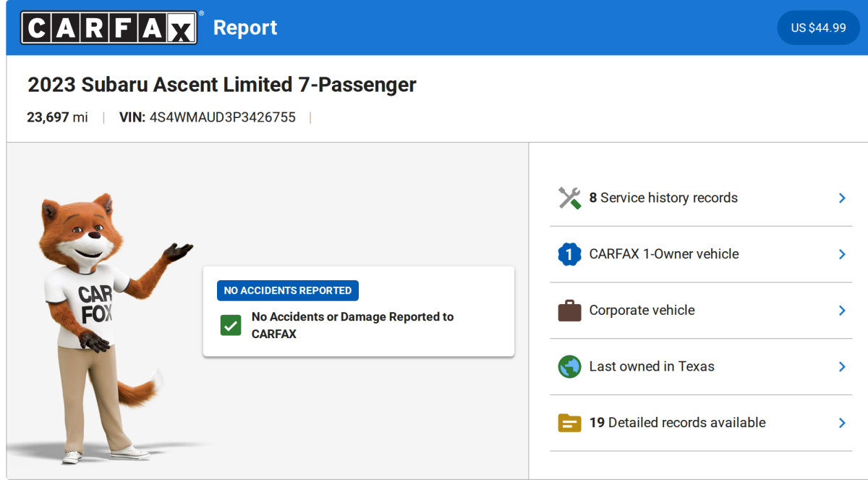Click the NO ACCIDENTS REPORTED badge
Image resolution: width=868 pixels, height=480 pixels.
click(x=287, y=290)
